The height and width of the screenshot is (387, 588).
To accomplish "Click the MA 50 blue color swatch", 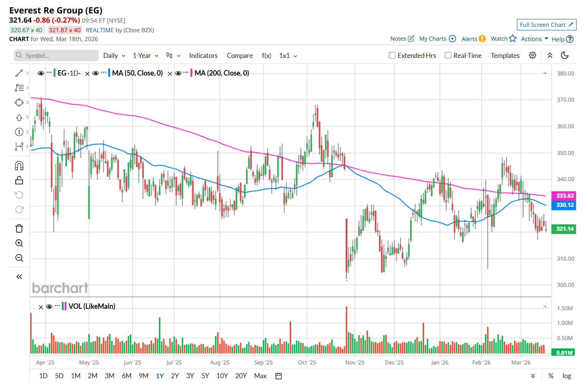I will (x=109, y=73).
